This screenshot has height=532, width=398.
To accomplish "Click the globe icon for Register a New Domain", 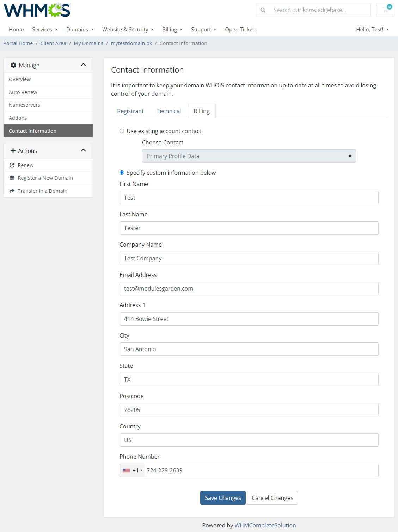I will [x=12, y=178].
